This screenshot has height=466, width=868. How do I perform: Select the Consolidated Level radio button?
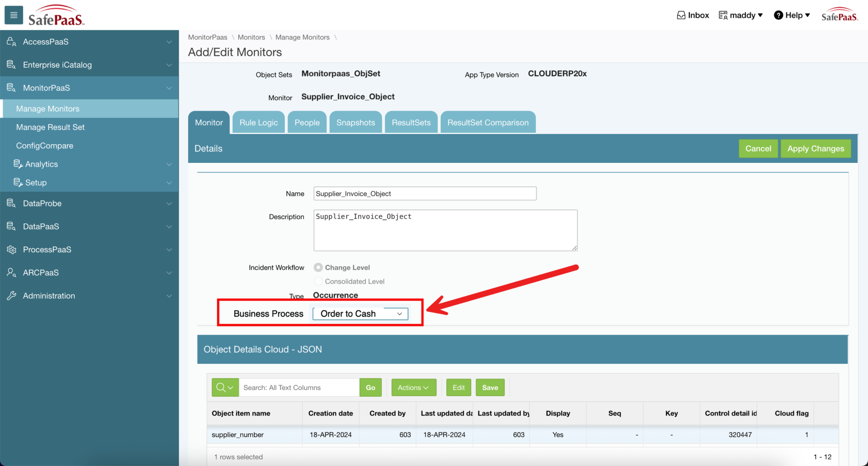click(318, 282)
